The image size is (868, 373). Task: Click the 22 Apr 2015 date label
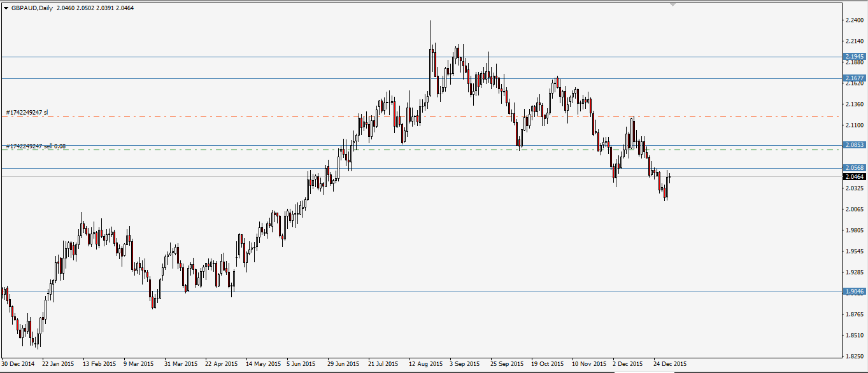pyautogui.click(x=222, y=364)
